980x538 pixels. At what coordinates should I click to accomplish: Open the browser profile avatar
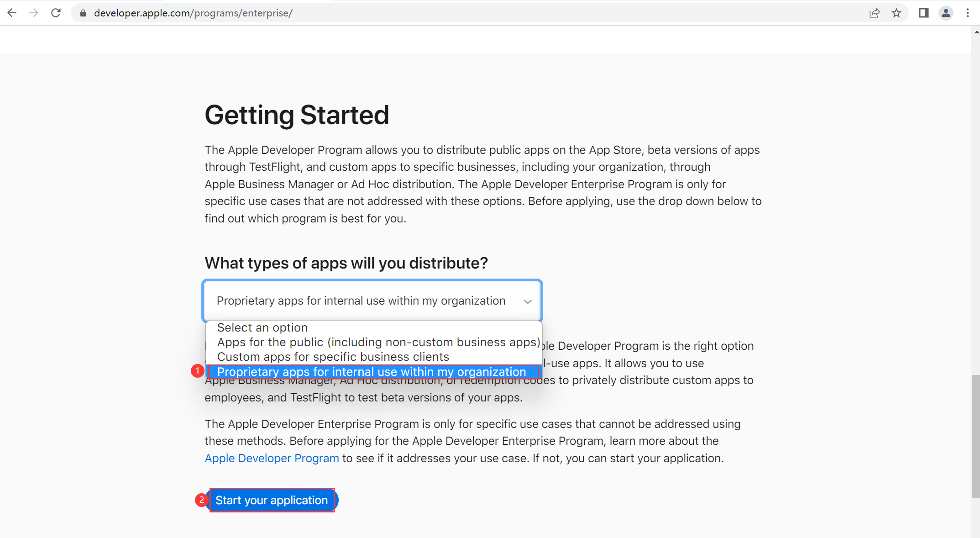coord(945,13)
